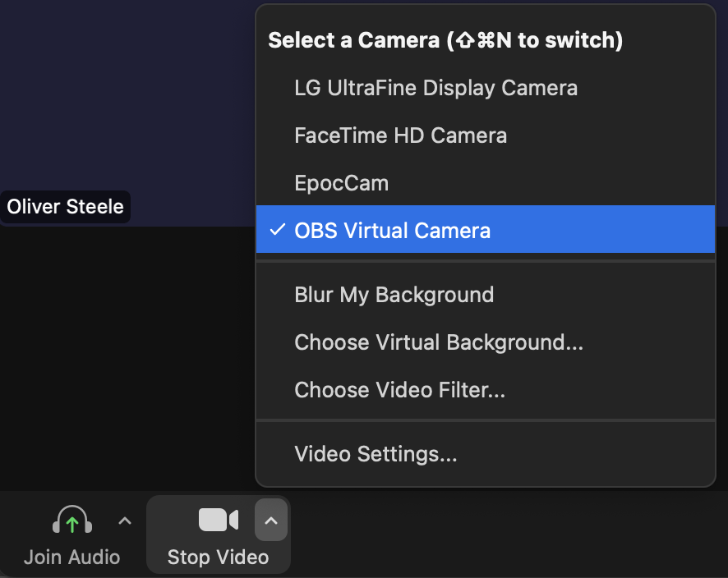Image resolution: width=728 pixels, height=578 pixels.
Task: Open Choose Virtual Background option
Action: [x=439, y=342]
